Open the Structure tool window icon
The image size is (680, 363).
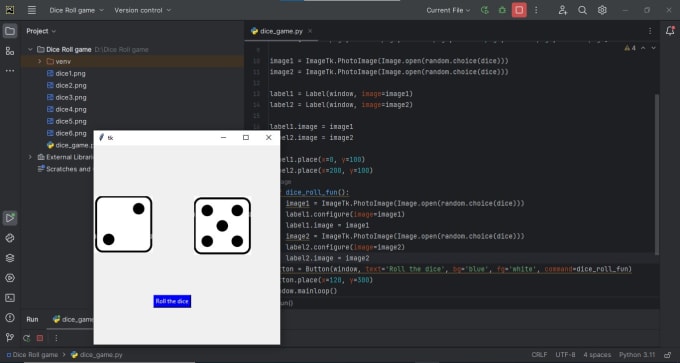pyautogui.click(x=10, y=51)
